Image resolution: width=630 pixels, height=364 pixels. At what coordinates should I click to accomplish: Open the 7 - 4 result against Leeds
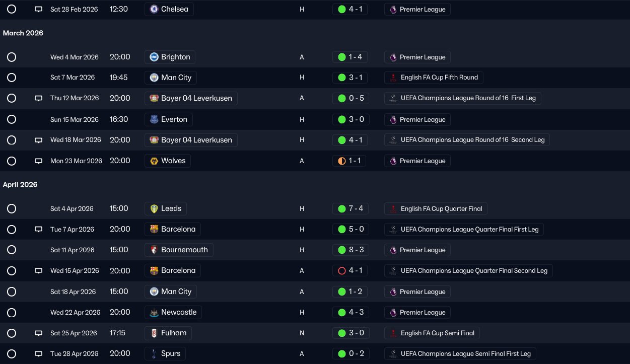[350, 208]
